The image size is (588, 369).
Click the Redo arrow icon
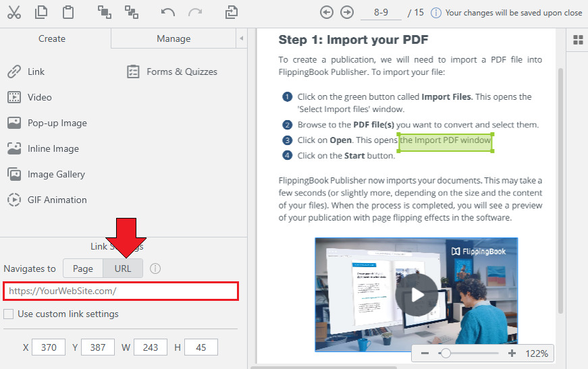coord(195,12)
